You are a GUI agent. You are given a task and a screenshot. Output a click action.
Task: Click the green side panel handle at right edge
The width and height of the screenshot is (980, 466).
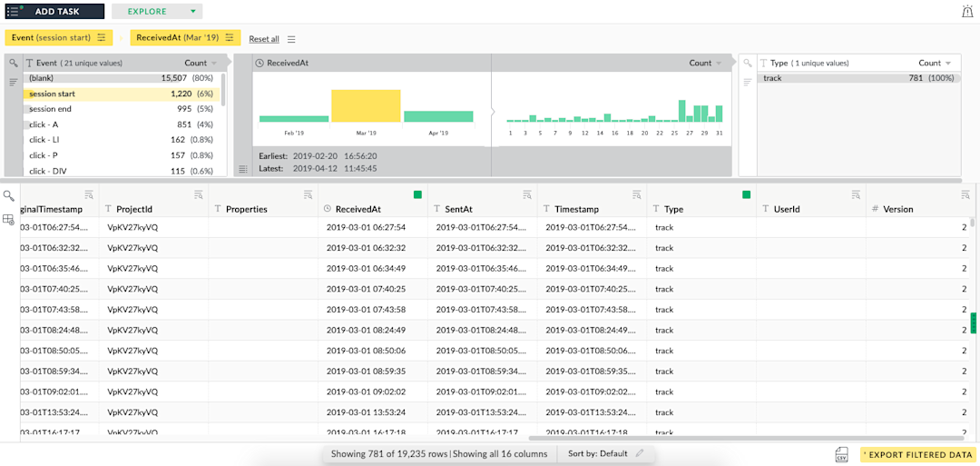tap(974, 323)
